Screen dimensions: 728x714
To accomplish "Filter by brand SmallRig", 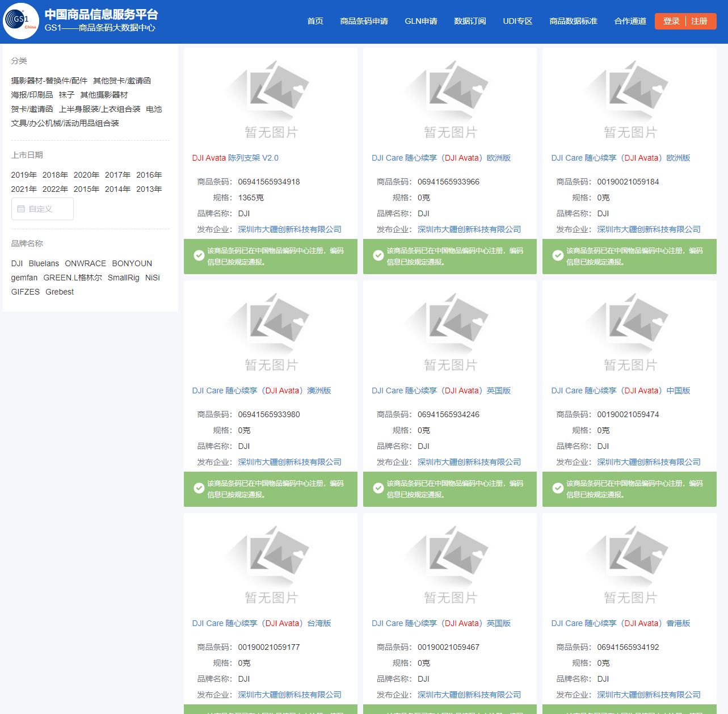I will point(124,278).
